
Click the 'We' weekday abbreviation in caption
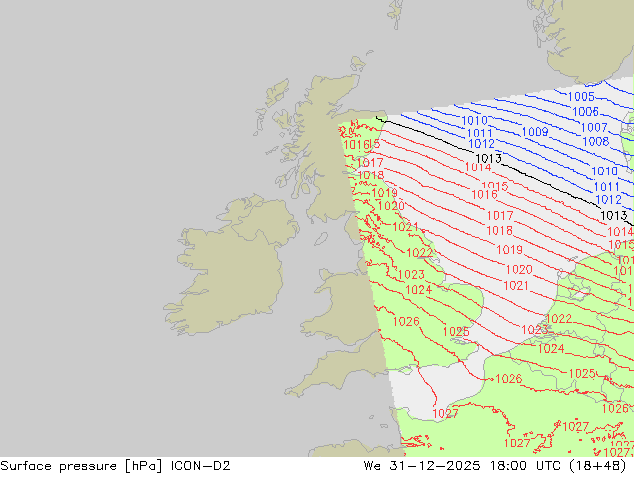(372, 466)
